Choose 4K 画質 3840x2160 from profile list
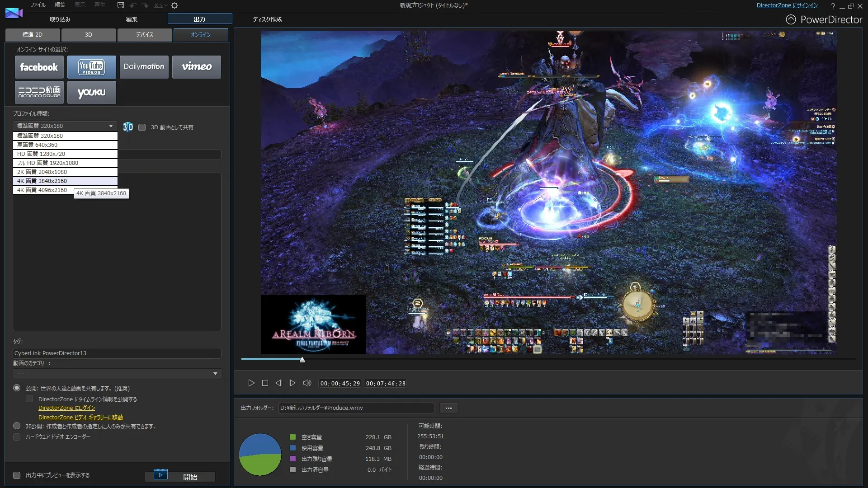The height and width of the screenshot is (488, 868). tap(65, 181)
